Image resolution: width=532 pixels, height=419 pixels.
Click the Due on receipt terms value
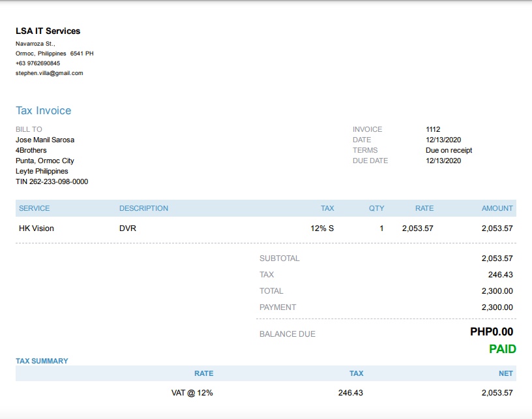pos(449,150)
